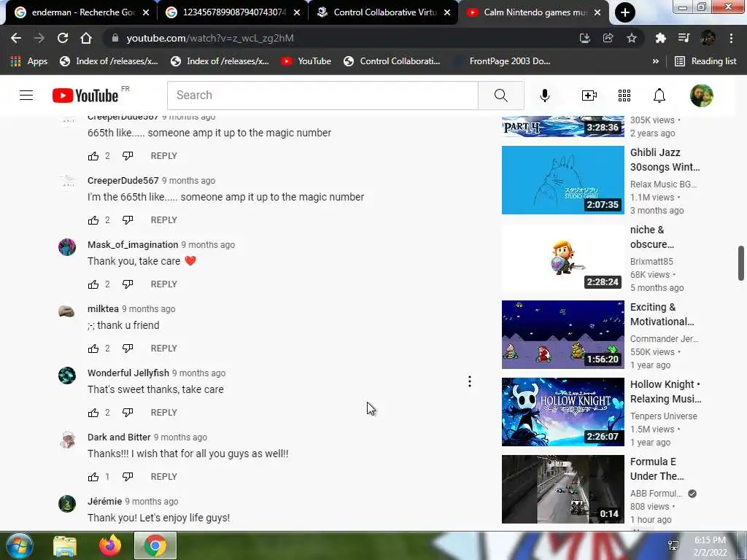This screenshot has width=747, height=560.
Task: Open the YouTube bookmark in bookmarks bar
Action: [x=306, y=61]
